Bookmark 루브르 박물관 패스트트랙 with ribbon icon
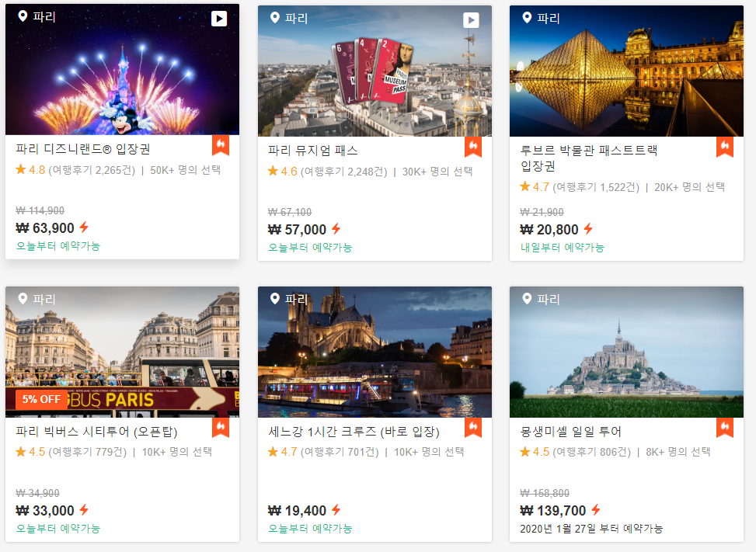The width and height of the screenshot is (756, 552). click(x=725, y=147)
